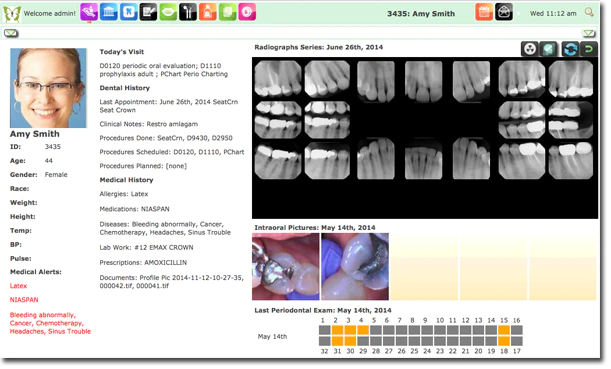Click the radiation symbol radiograph button
This screenshot has height=369, width=611.
(x=530, y=49)
